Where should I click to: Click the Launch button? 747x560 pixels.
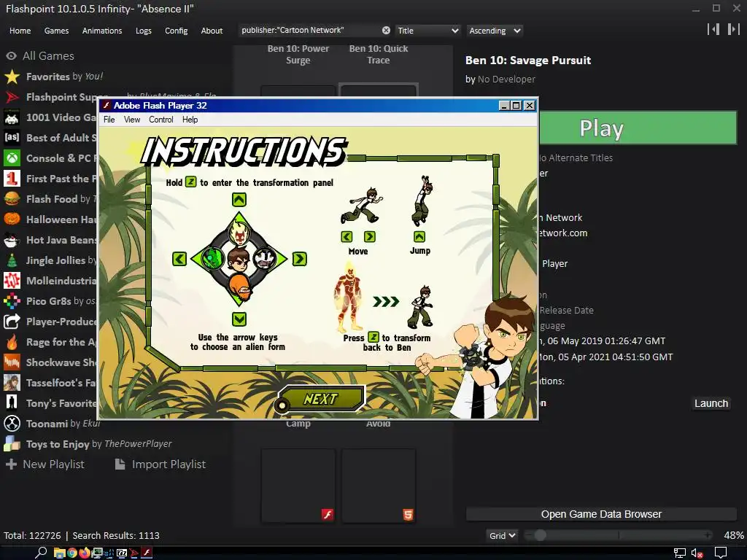711,403
